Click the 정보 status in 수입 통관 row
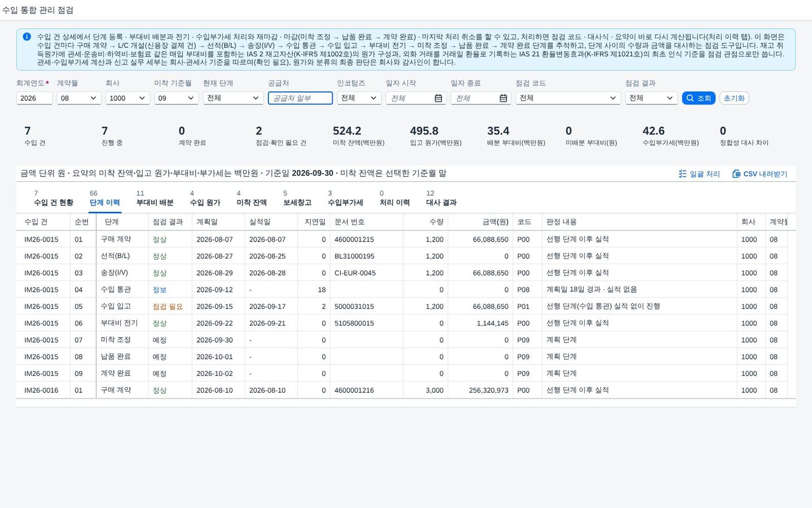This screenshot has width=812, height=508. pos(160,290)
